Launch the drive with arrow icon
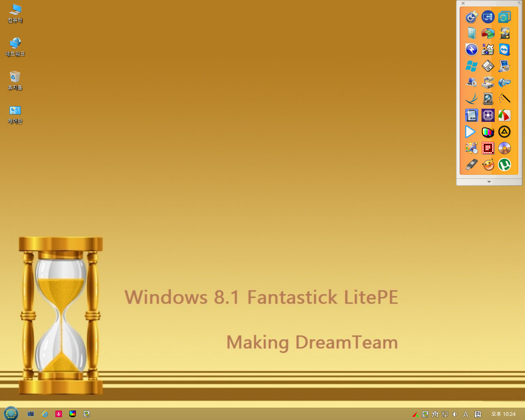The width and height of the screenshot is (525, 420). tap(488, 82)
